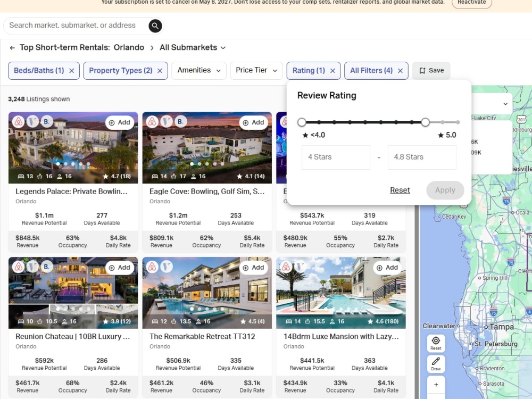Click Vrbo icon on Reunion Chateau card
532x399 pixels.
coord(32,267)
